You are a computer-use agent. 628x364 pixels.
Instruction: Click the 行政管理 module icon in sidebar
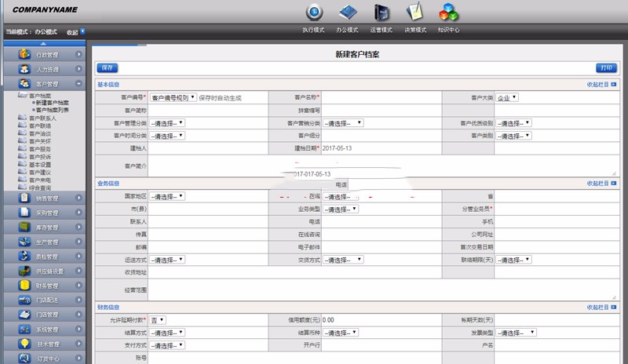(x=24, y=55)
